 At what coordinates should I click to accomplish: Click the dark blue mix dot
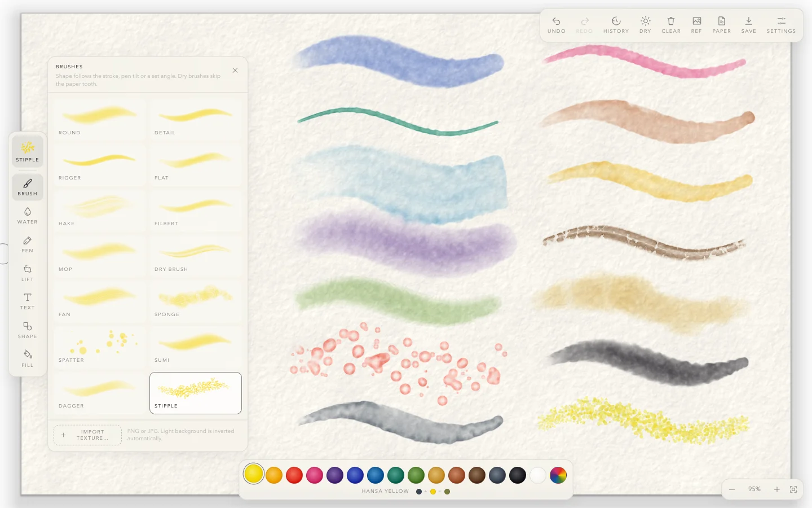tap(418, 492)
